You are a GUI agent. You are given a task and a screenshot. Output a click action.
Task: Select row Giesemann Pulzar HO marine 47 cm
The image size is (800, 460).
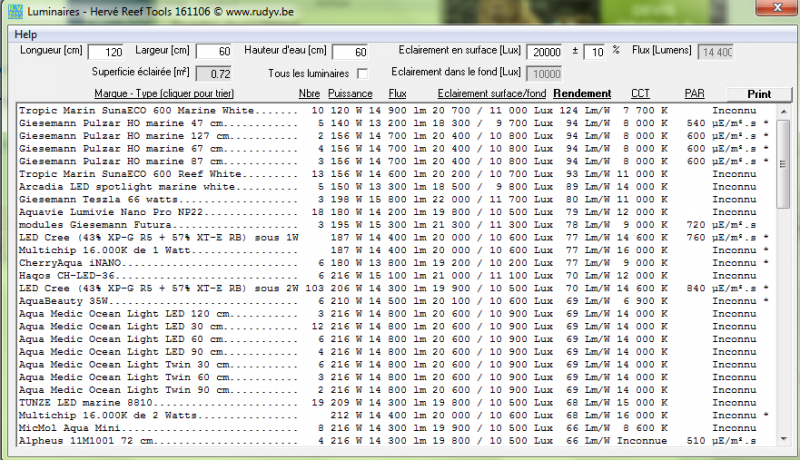tap(396, 123)
